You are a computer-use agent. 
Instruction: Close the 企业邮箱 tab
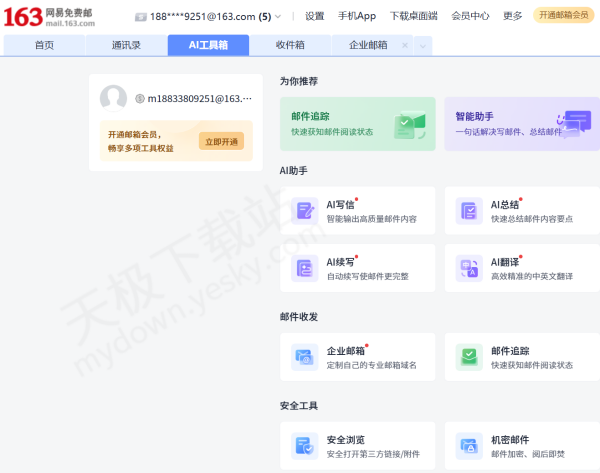click(404, 46)
